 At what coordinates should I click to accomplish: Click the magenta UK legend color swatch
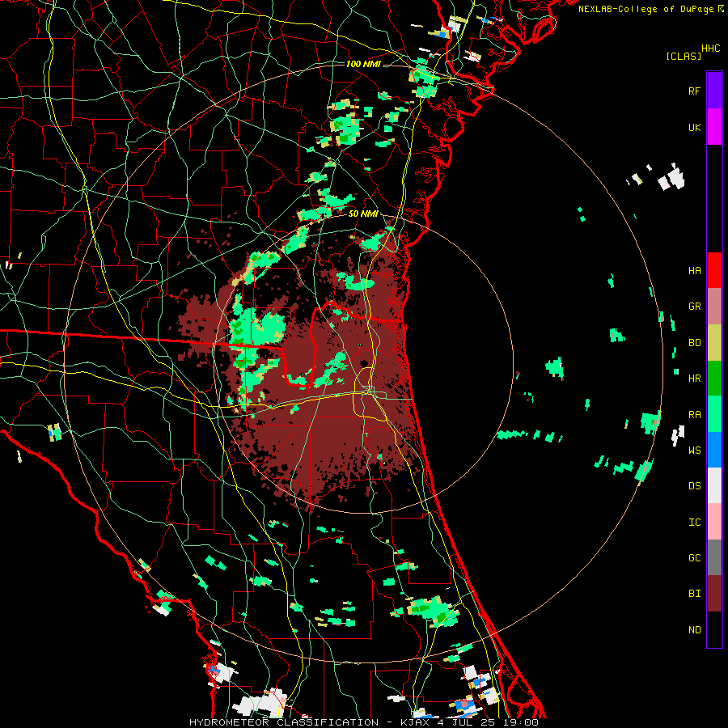point(714,127)
